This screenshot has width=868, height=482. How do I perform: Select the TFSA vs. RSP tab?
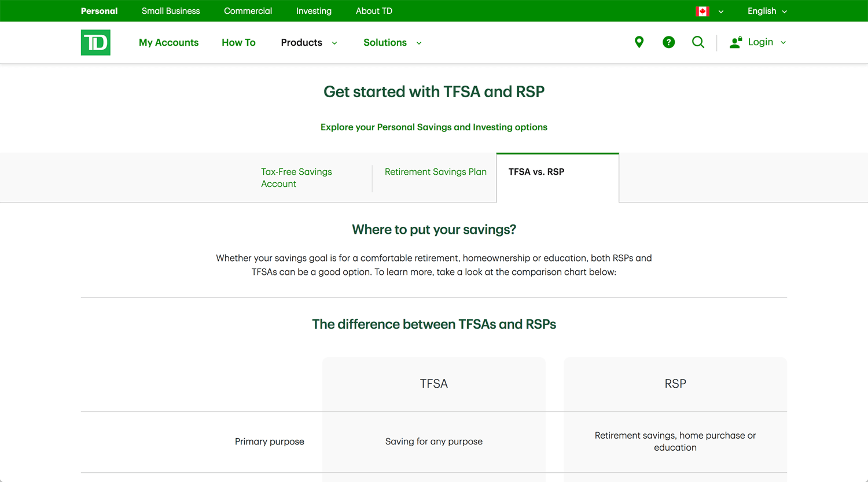click(558, 178)
